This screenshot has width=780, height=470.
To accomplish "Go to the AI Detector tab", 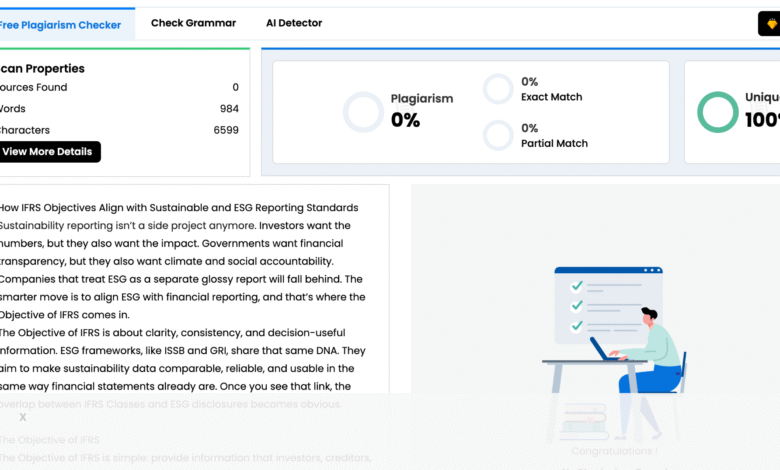I will [x=294, y=23].
